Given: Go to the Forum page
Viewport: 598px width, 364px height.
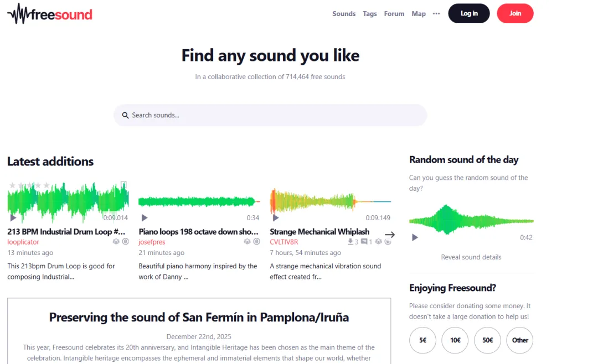Looking at the screenshot, I should pos(394,14).
